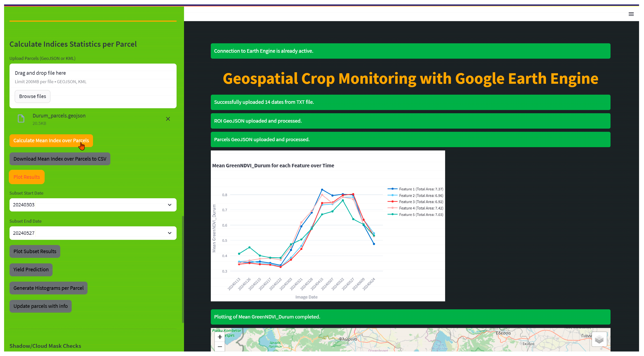Screen dimensions: 644x356
Task: Run Yield Prediction
Action: click(x=31, y=270)
